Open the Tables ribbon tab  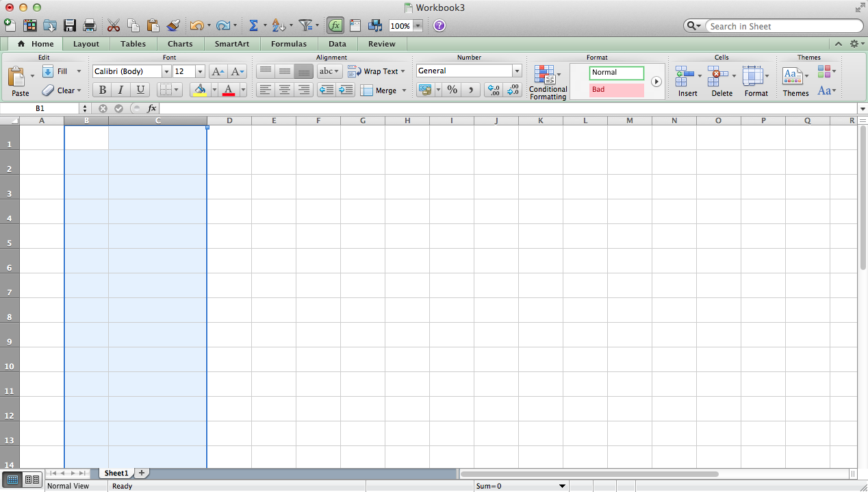pyautogui.click(x=133, y=44)
